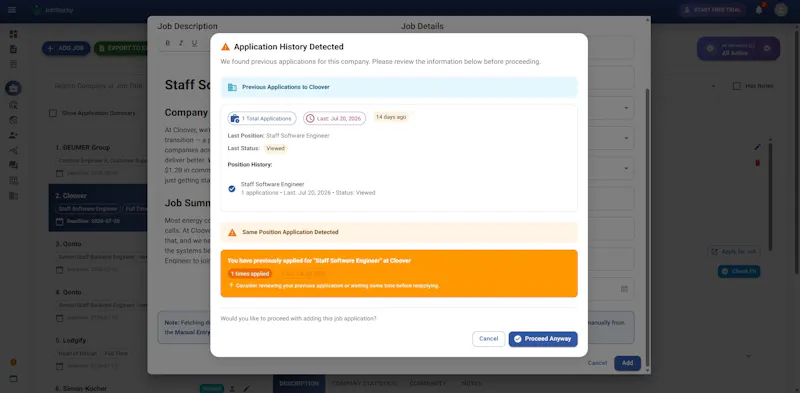The height and width of the screenshot is (393, 800).
Task: Select the 2. Cloover job entry
Action: click(x=98, y=208)
